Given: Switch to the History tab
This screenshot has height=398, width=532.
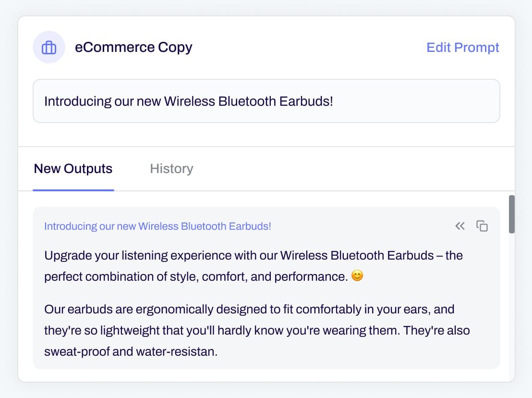Looking at the screenshot, I should coord(171,169).
